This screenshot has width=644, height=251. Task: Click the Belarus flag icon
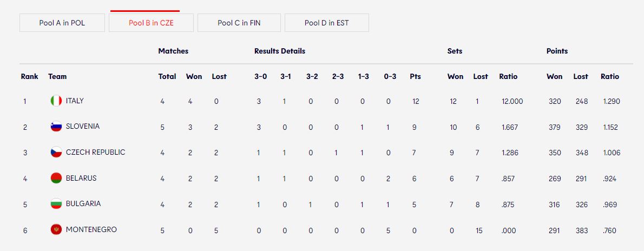click(56, 178)
